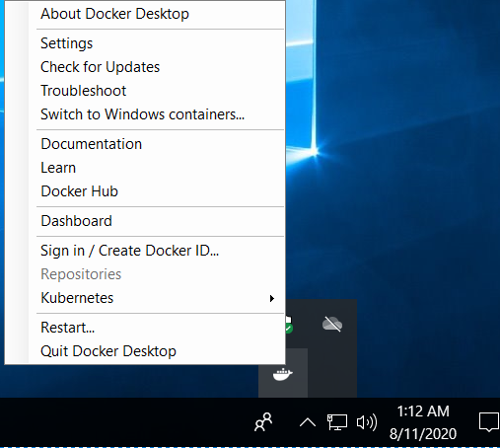Open the People taskbar icon

pyautogui.click(x=263, y=422)
